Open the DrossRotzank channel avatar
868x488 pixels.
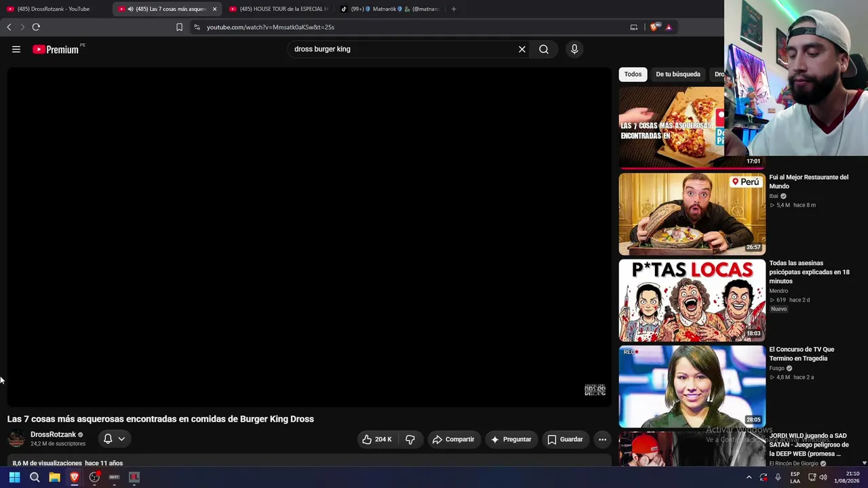click(16, 439)
